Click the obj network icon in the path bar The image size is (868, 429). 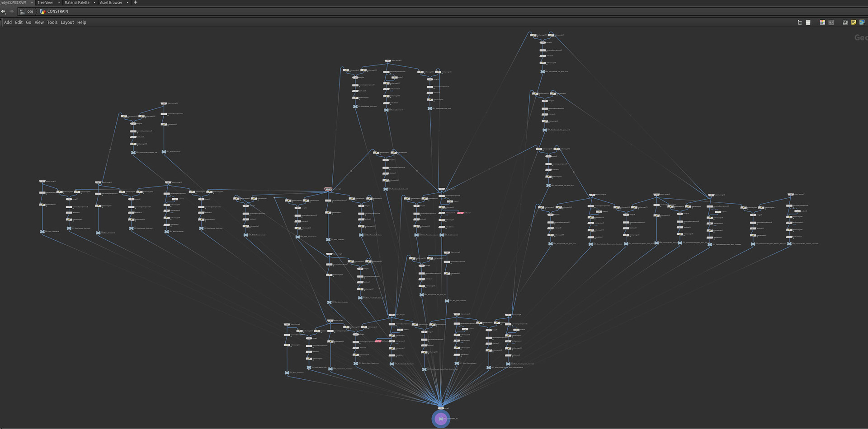(x=23, y=11)
